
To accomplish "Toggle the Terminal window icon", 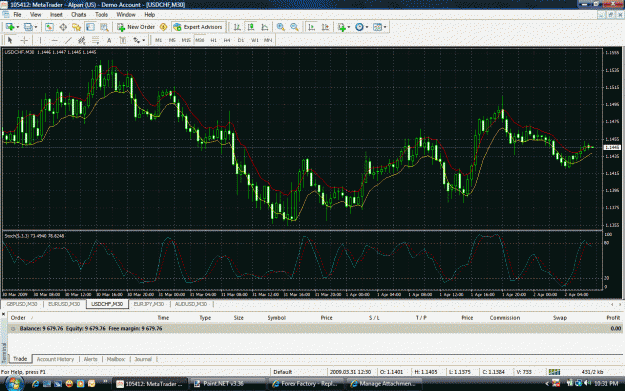I will [x=90, y=27].
